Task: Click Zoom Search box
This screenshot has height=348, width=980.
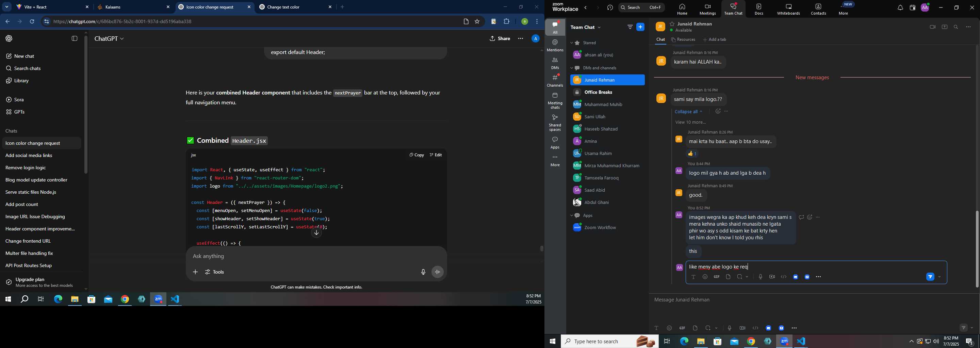Action: 641,7
